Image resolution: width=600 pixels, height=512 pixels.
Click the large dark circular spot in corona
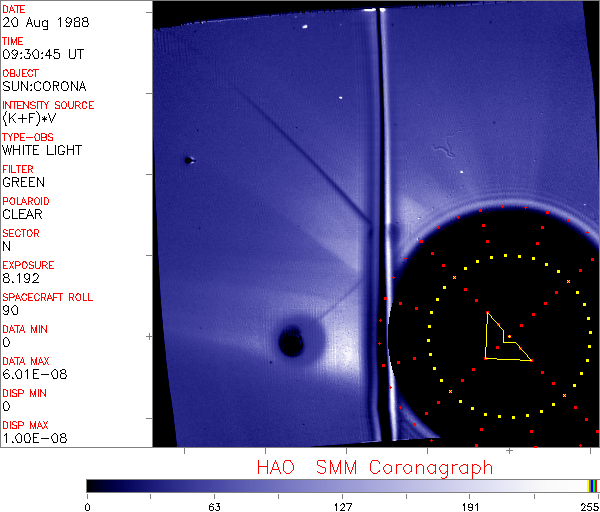pos(291,343)
